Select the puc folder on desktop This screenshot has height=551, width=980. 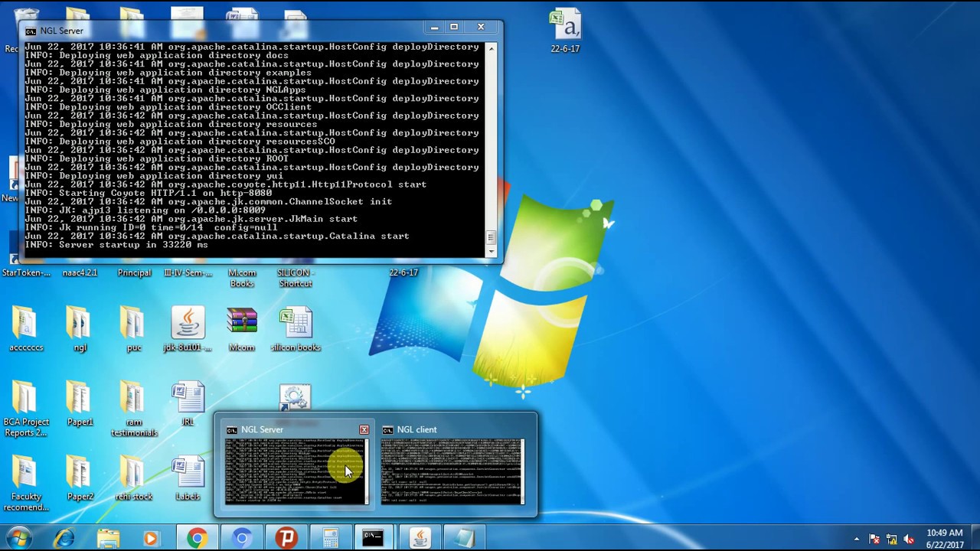click(x=134, y=330)
